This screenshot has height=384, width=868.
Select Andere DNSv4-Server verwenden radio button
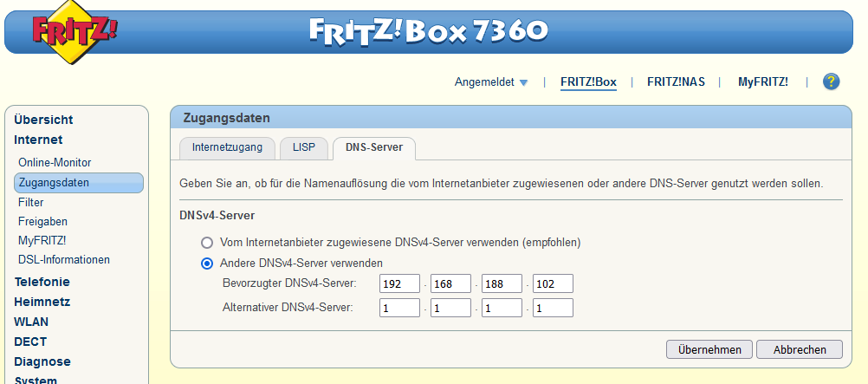(207, 264)
